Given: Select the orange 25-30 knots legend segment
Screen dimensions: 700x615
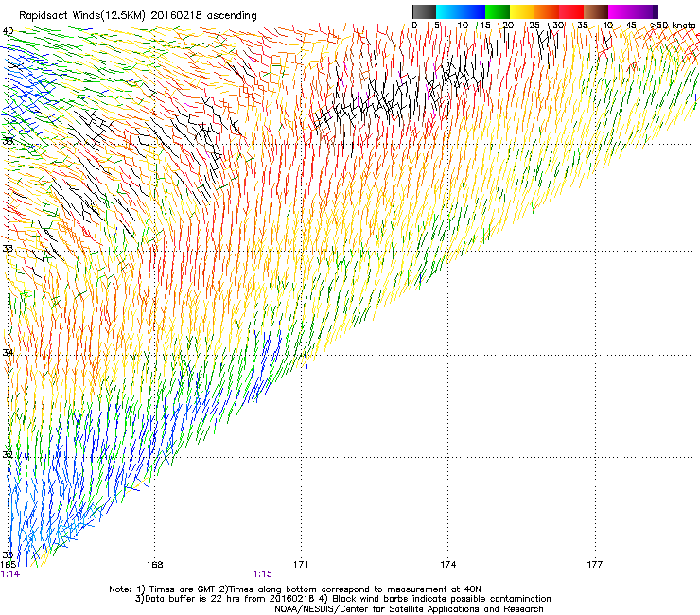Looking at the screenshot, I should pyautogui.click(x=547, y=11).
